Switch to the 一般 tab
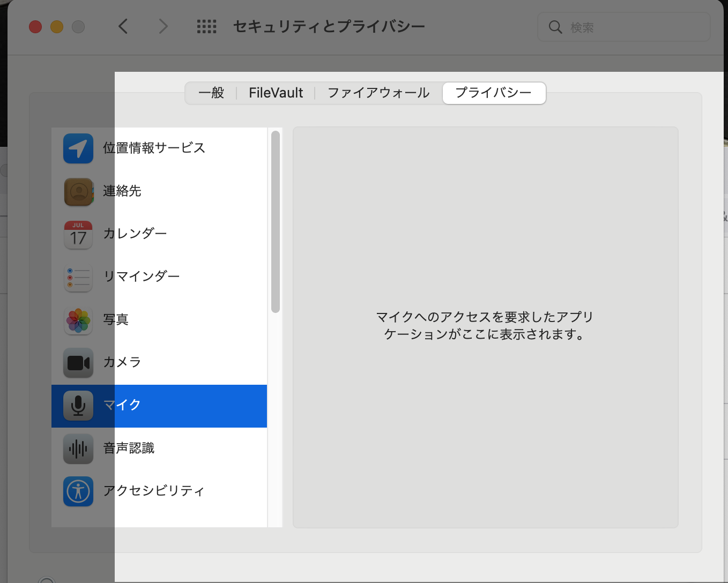The height and width of the screenshot is (583, 728). [211, 93]
